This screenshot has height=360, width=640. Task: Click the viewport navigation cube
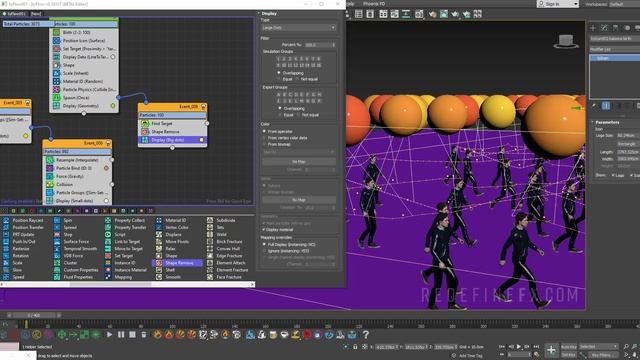click(566, 41)
